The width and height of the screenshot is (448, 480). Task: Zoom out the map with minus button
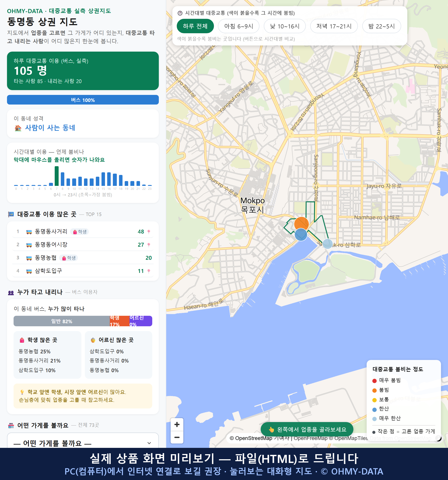pos(177,437)
